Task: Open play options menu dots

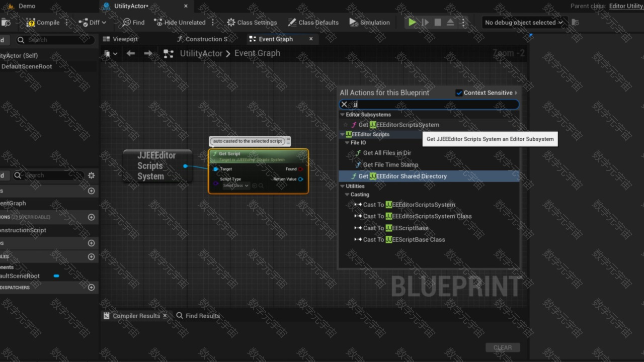Action: 463,22
